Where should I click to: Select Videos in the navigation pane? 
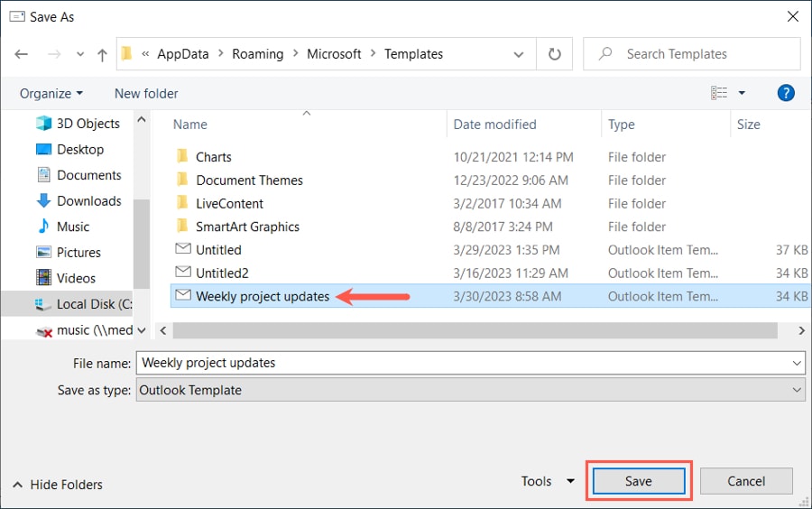click(x=65, y=278)
